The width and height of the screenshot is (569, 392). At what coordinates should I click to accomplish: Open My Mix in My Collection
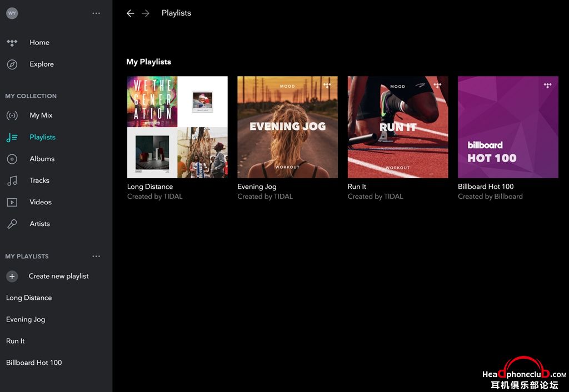(x=41, y=115)
